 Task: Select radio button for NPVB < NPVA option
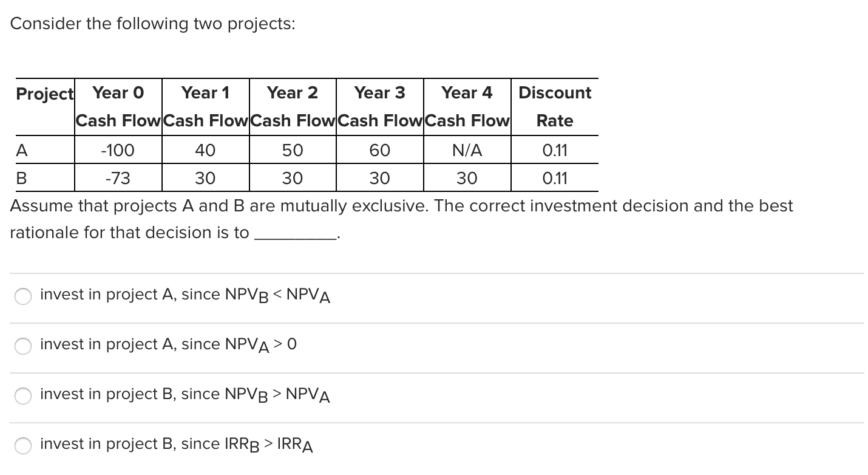point(22,296)
